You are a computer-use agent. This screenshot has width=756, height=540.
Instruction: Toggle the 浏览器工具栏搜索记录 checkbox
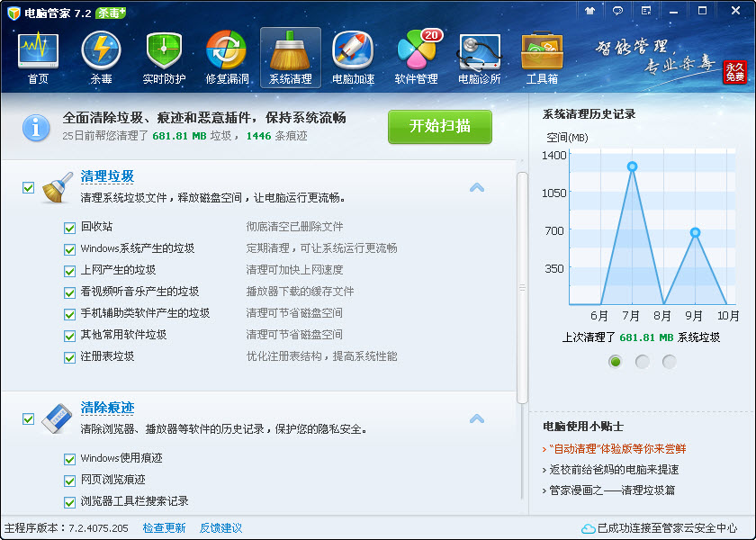[70, 502]
